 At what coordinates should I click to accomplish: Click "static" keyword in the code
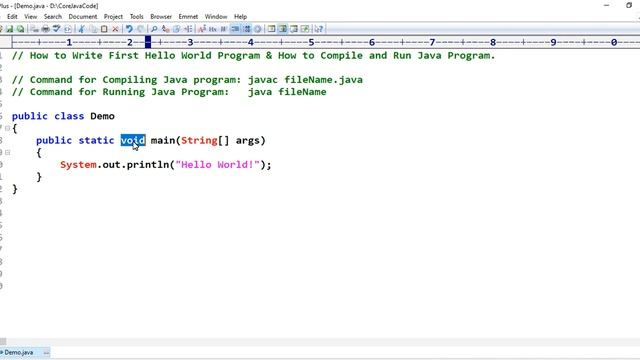[96, 140]
